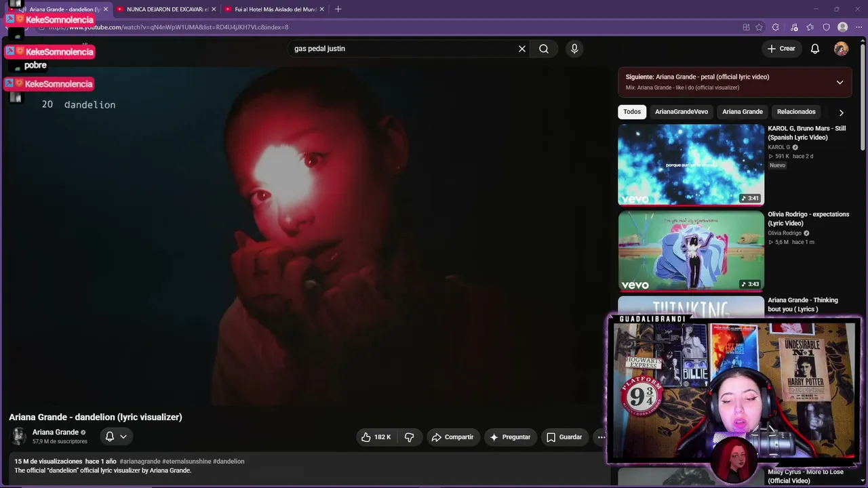Open Olivia Rodrigo expectations video thumbnail
868x488 pixels.
(691, 251)
